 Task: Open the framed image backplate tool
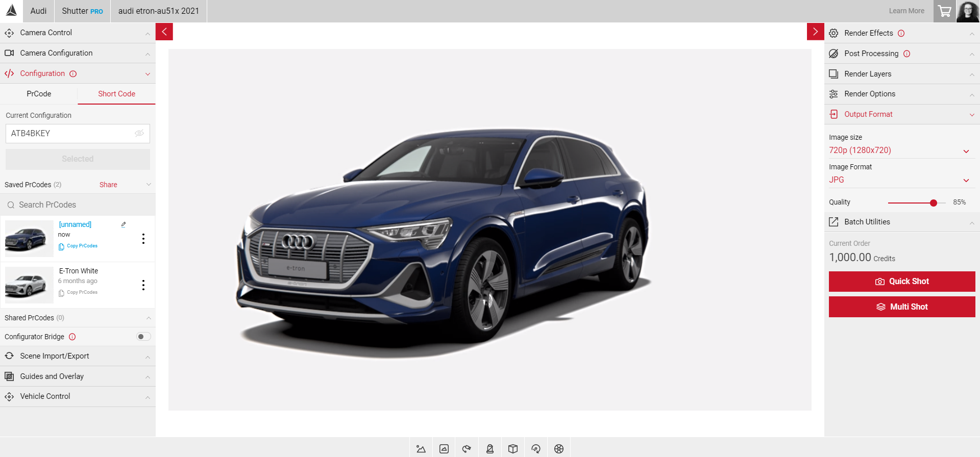coord(444,449)
